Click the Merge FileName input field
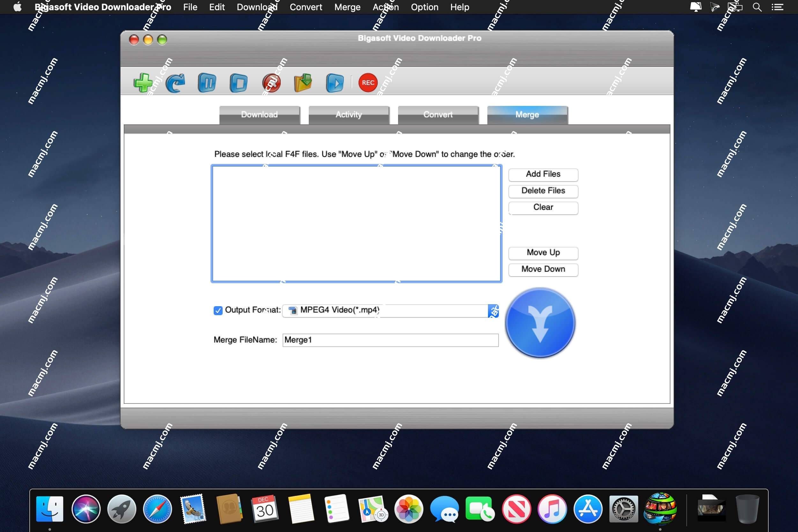Screen dimensions: 798x532 [390, 340]
